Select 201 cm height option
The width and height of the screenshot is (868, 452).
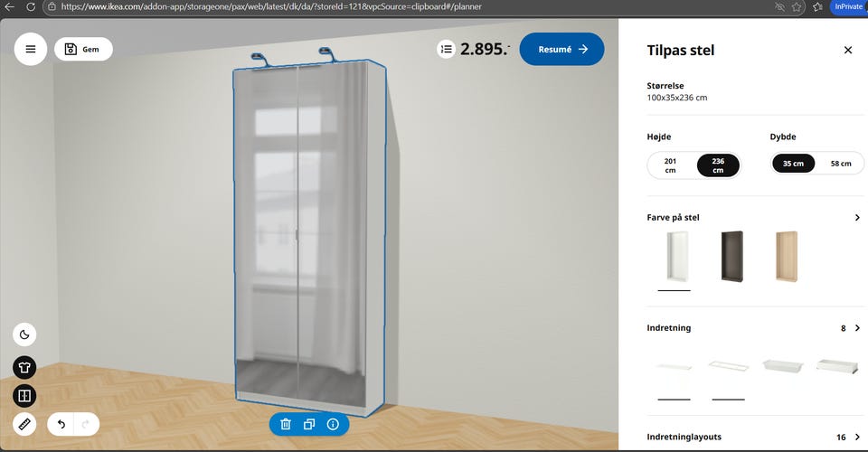670,165
